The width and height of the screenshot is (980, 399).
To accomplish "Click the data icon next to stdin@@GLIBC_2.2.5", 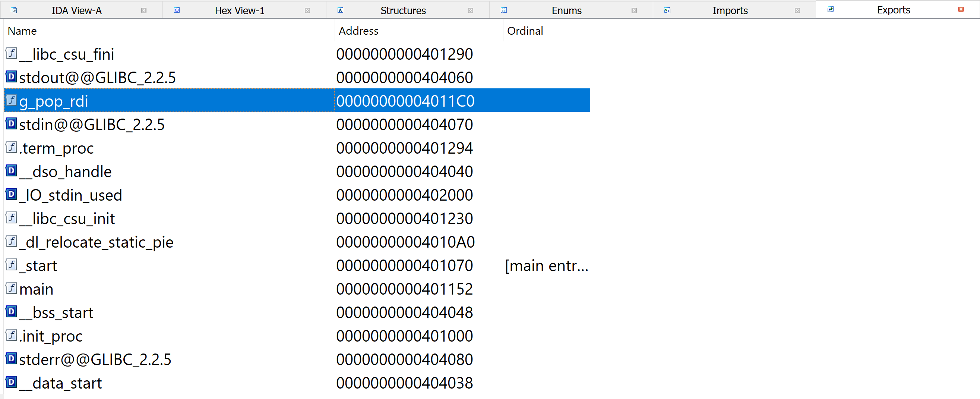I will 11,124.
